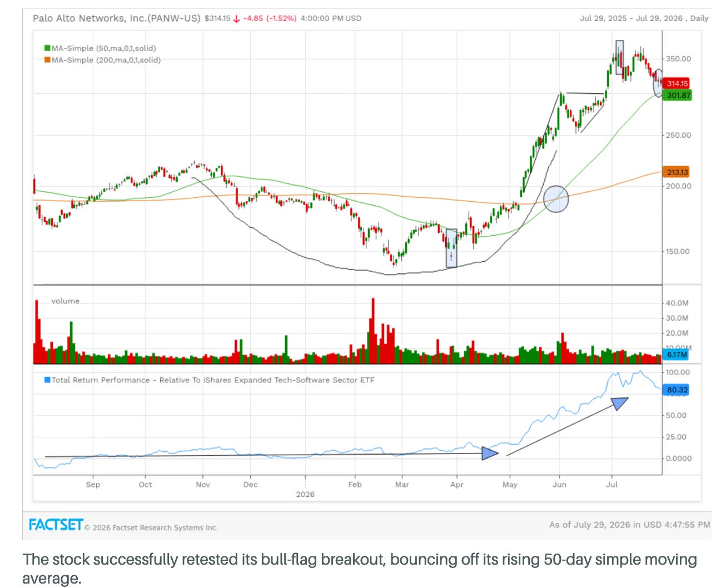Click the orange 213.13 moving average tag

pos(677,172)
